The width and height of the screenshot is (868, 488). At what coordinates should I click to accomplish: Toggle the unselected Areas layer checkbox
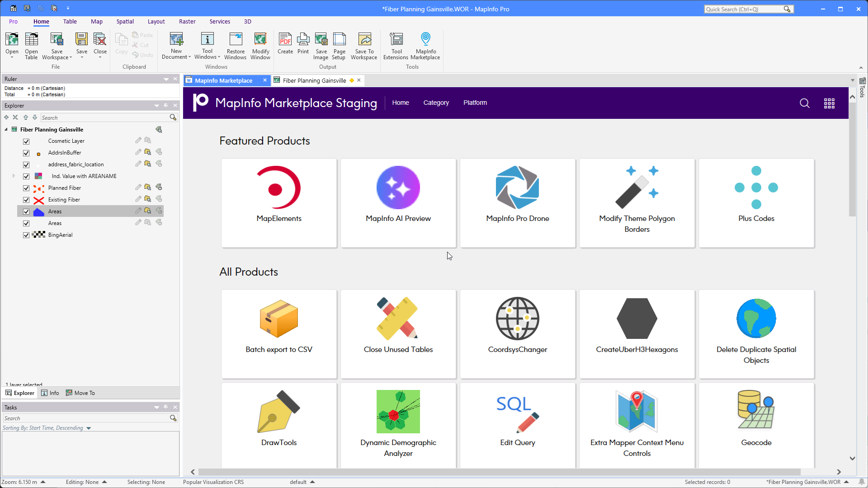(26, 224)
